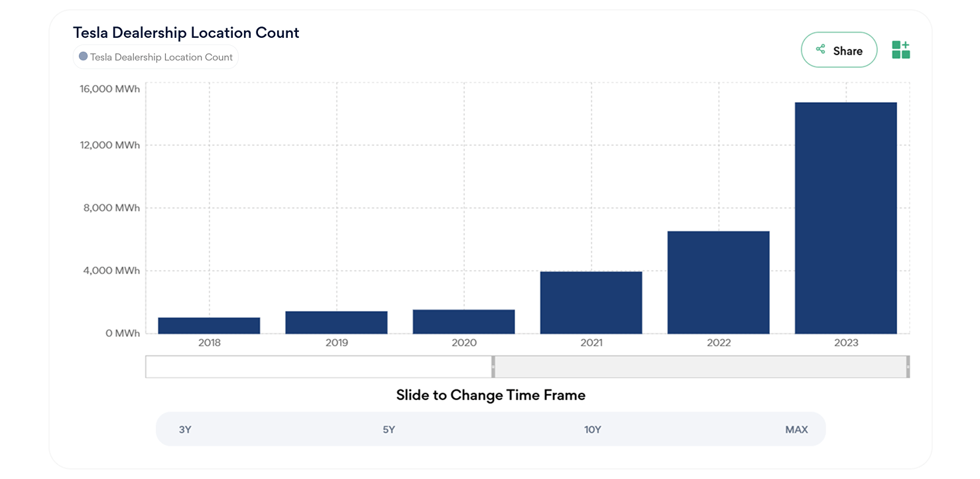Click the 4,000 MWh axis label

coord(113,271)
